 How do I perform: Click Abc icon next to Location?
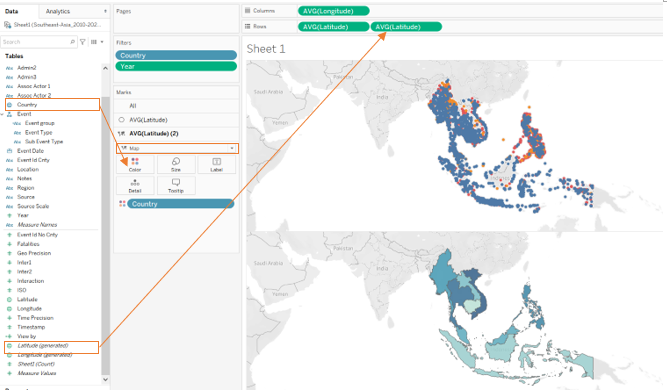pyautogui.click(x=9, y=170)
